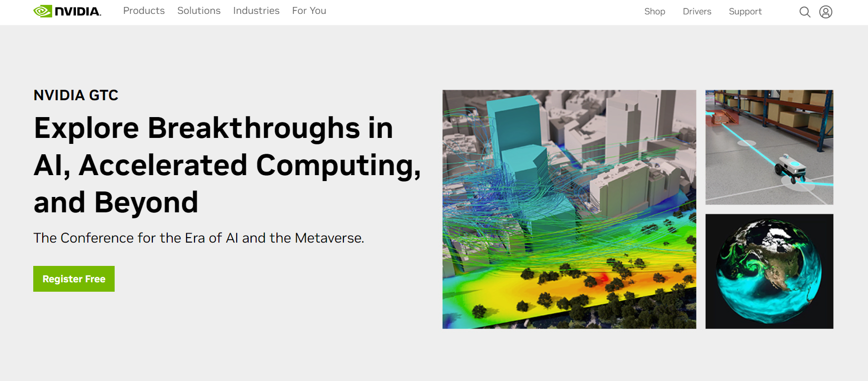Select the NVIDIA GTC heading text
868x381 pixels.
click(76, 95)
